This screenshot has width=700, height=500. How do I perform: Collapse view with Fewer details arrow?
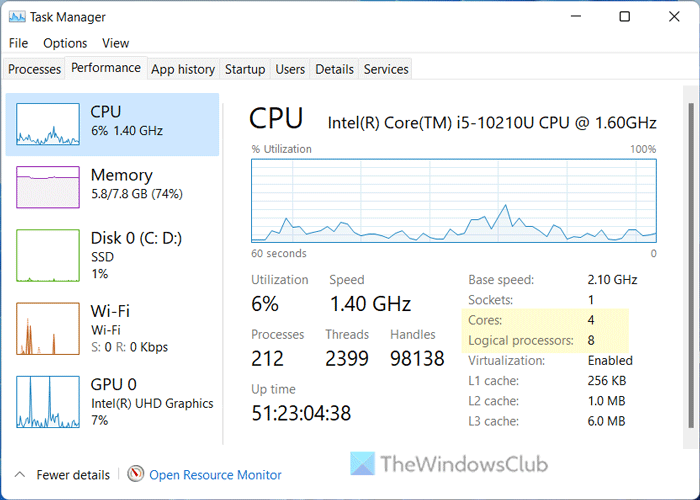20,474
